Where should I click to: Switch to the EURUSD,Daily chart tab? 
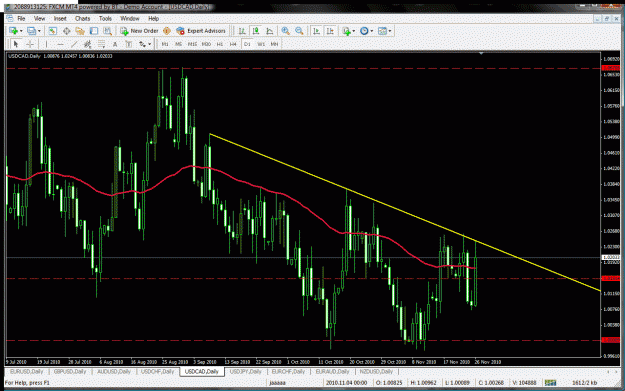point(27,371)
